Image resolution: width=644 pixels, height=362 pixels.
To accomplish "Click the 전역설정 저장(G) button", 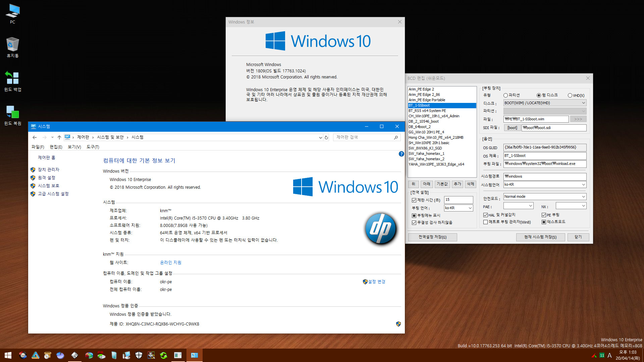I will pyautogui.click(x=433, y=237).
